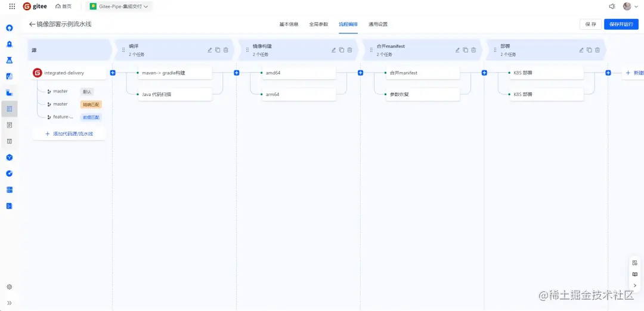This screenshot has height=311, width=644.
Task: Open the cube icon in left sidebar
Action: (10, 157)
